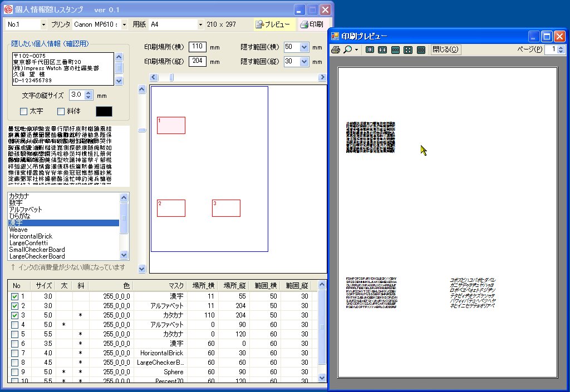
Task: Check row 9 checkbox in table
Action: 14,372
